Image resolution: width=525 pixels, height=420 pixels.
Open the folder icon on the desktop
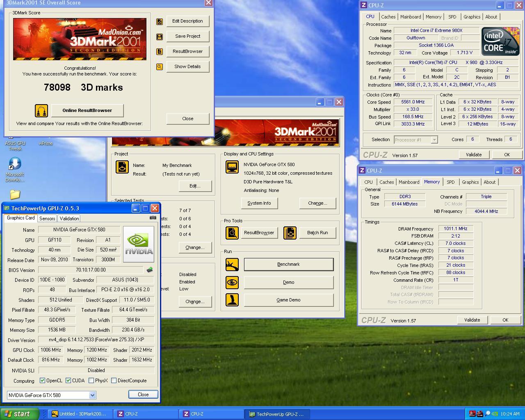point(15,194)
